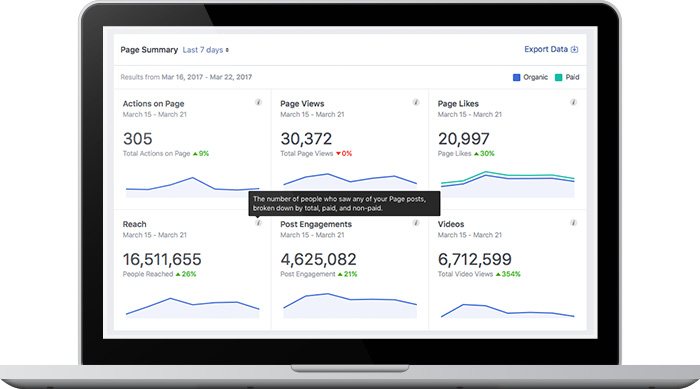Click the info icon on Page Likes card
700x389 pixels.
tap(573, 102)
